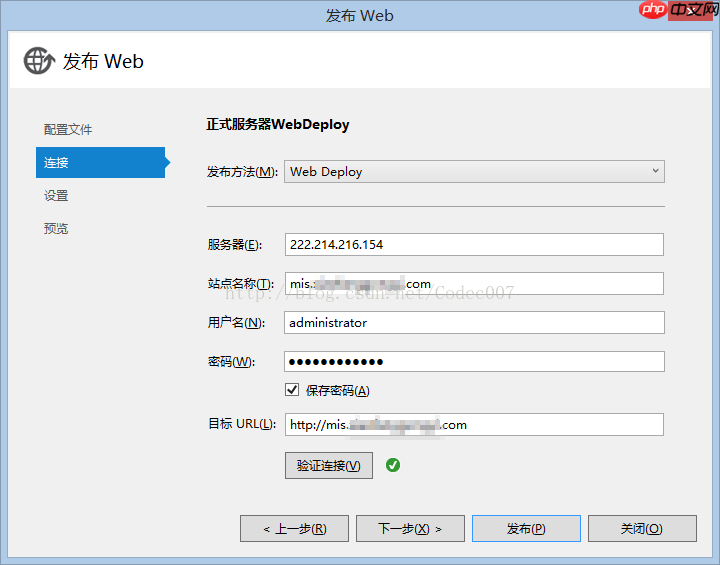Click the 发布方法(M) label
The height and width of the screenshot is (565, 720).
point(242,172)
